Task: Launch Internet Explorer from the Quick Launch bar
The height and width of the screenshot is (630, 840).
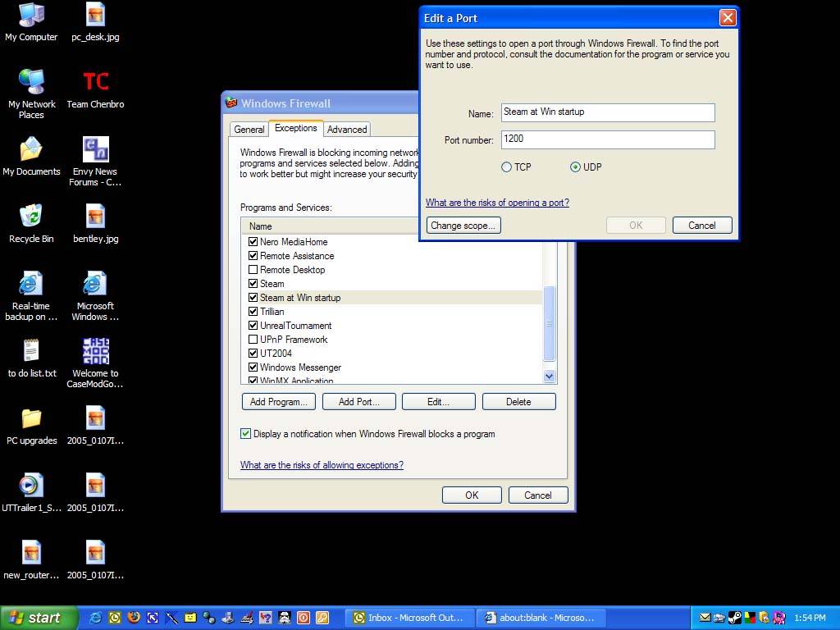Action: [96, 618]
